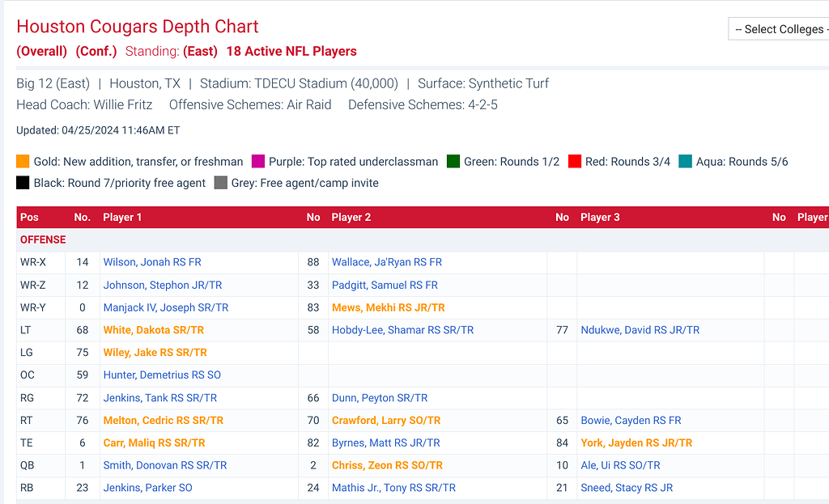
Task: Click the Pos column header
Action: 29,217
